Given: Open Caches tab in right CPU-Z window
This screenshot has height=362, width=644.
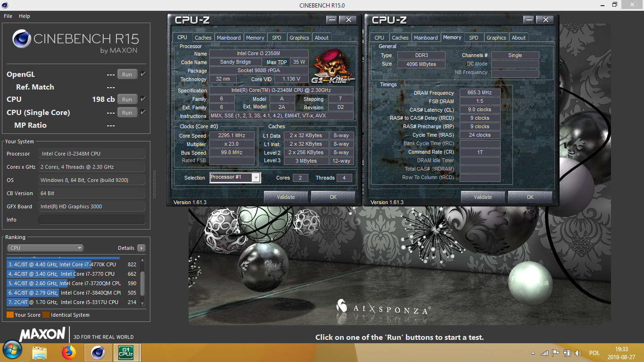Looking at the screenshot, I should (x=400, y=38).
